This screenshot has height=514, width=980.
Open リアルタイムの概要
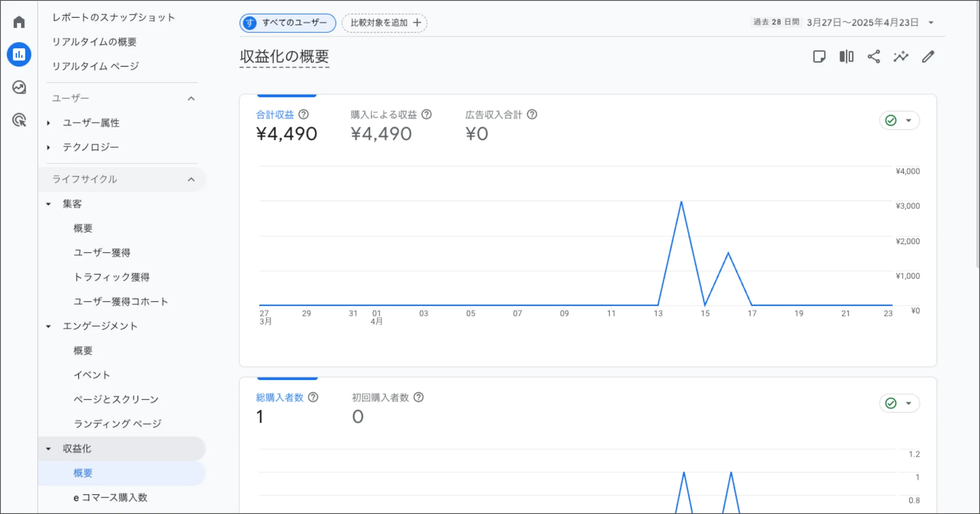94,42
